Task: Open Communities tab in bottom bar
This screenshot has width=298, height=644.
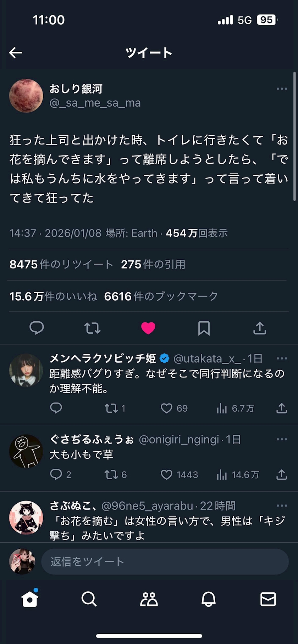Action: coord(149,599)
